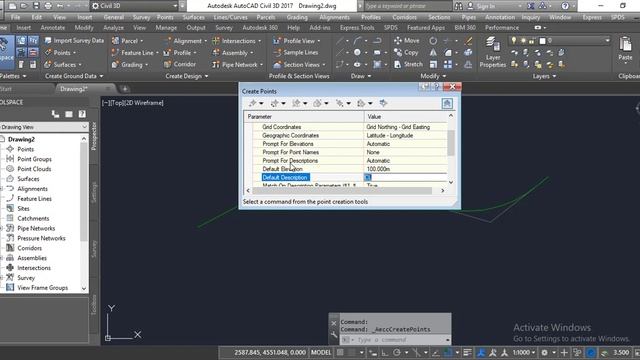Open the Surfaces ribbon tool
The image size is (640, 360).
(x=62, y=64)
